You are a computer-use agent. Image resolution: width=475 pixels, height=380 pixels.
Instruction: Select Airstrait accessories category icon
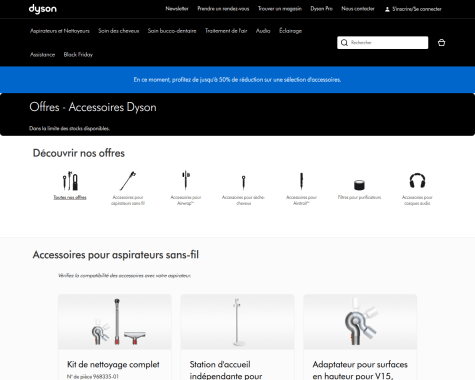[x=301, y=181]
